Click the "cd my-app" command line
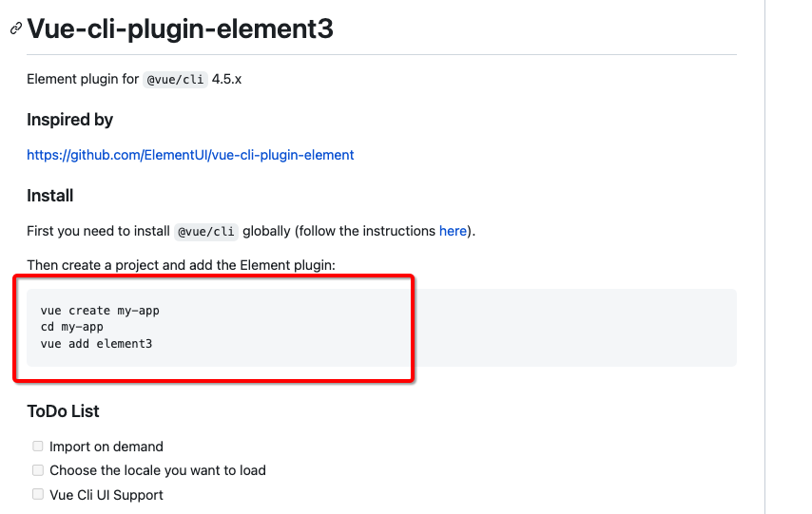 pyautogui.click(x=72, y=327)
